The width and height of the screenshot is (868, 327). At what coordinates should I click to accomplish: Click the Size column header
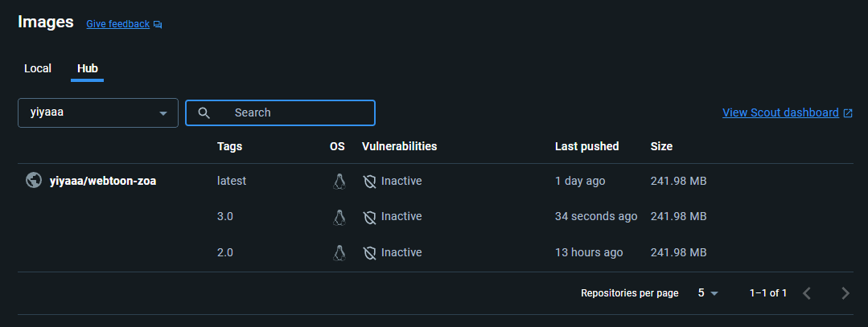661,146
